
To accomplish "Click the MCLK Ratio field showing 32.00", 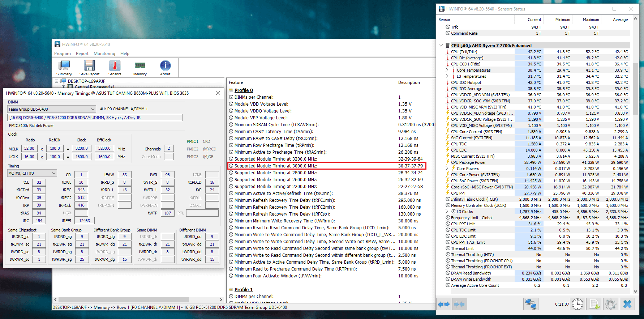I will [29, 148].
